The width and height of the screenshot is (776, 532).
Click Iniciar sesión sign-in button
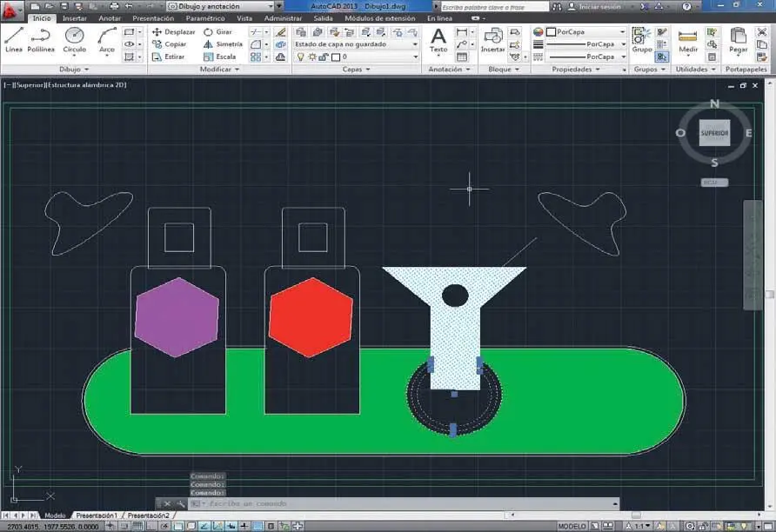pyautogui.click(x=594, y=6)
